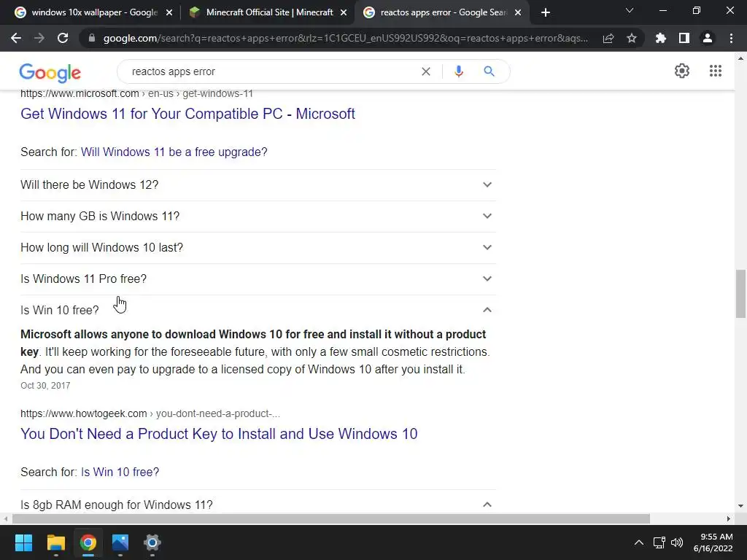Open the Windows Start menu
The width and height of the screenshot is (747, 560).
click(24, 542)
